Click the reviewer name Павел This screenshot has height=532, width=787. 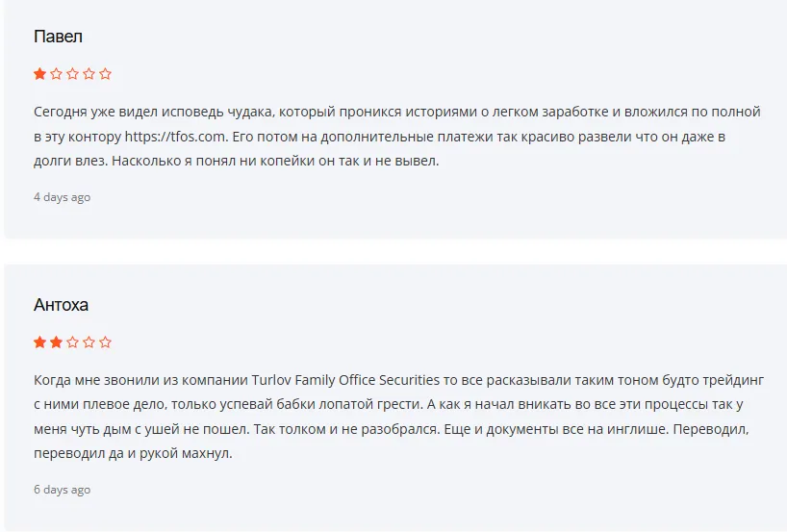59,37
